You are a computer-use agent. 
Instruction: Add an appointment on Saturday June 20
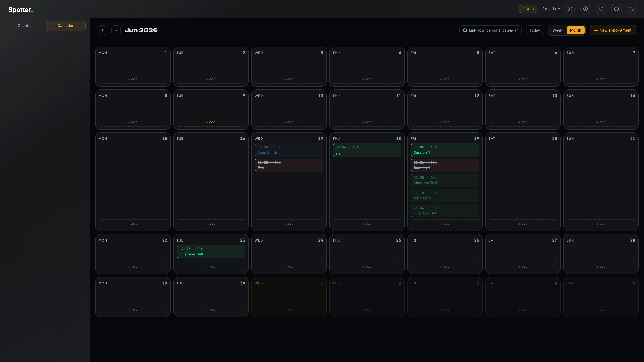523,224
